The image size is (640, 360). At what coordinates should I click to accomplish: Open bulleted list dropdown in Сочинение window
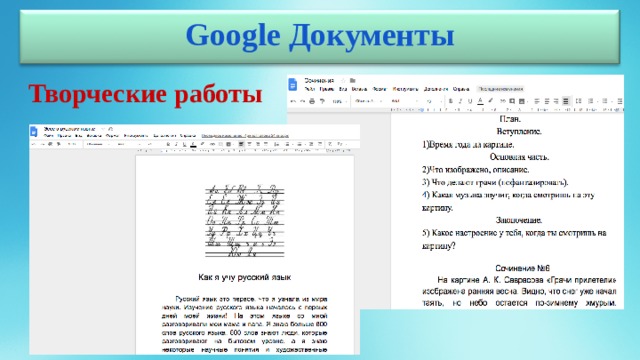coord(607,101)
